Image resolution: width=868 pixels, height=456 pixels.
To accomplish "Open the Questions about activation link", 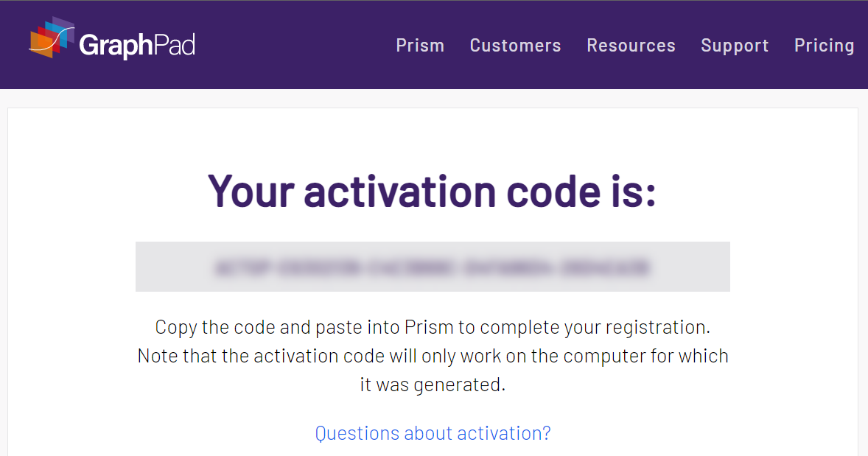I will [433, 432].
